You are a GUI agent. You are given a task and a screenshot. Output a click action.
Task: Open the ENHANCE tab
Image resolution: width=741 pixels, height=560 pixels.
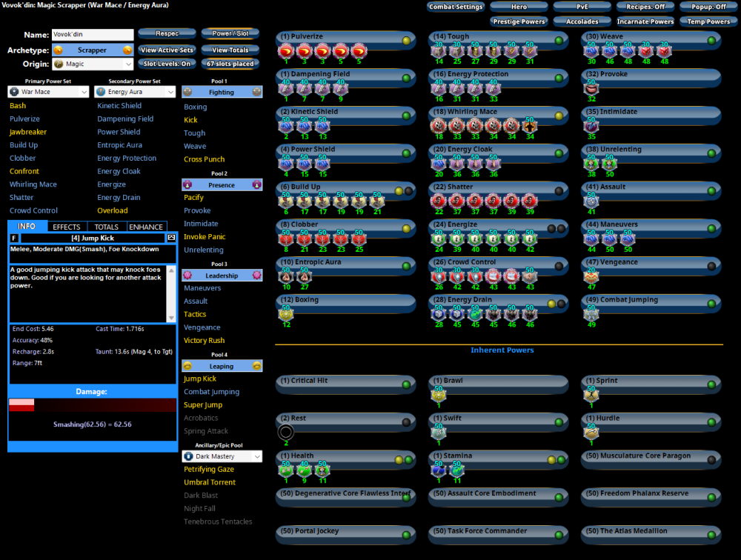pyautogui.click(x=146, y=227)
